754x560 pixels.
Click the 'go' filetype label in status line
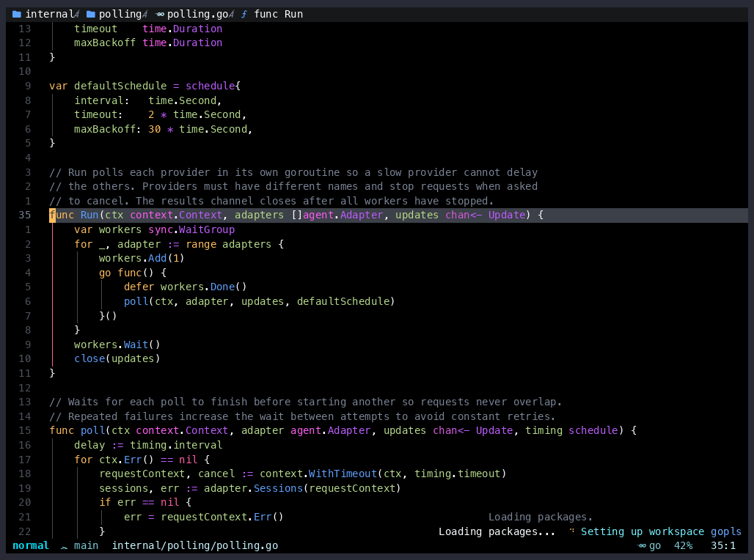tap(655, 546)
